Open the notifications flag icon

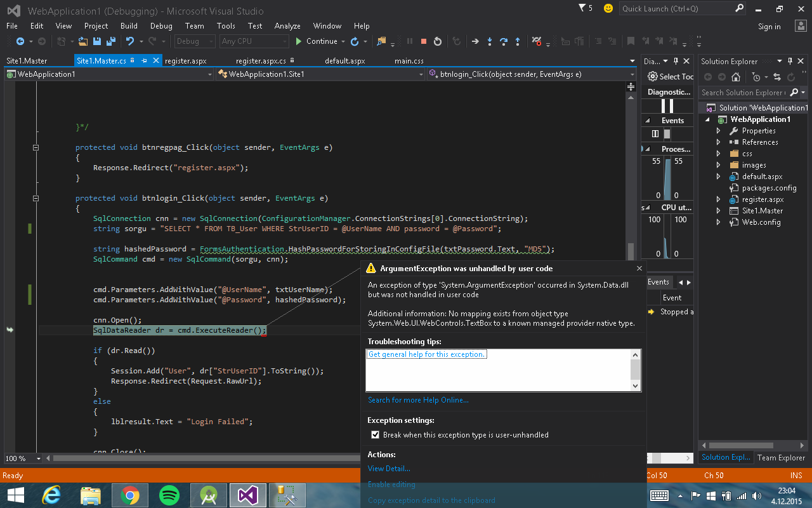(582, 8)
